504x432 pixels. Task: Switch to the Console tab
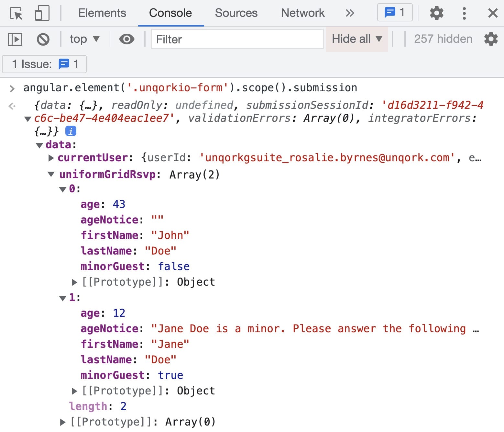[x=170, y=13]
